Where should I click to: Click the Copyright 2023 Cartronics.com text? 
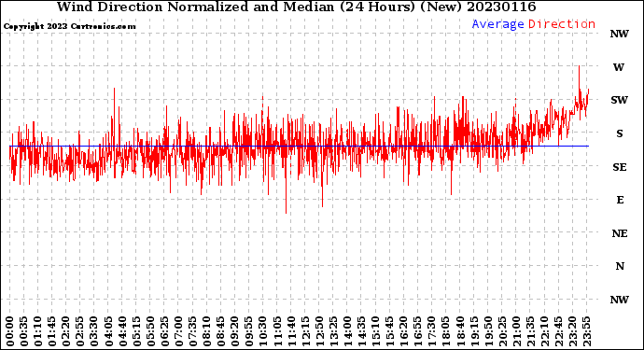click(69, 26)
